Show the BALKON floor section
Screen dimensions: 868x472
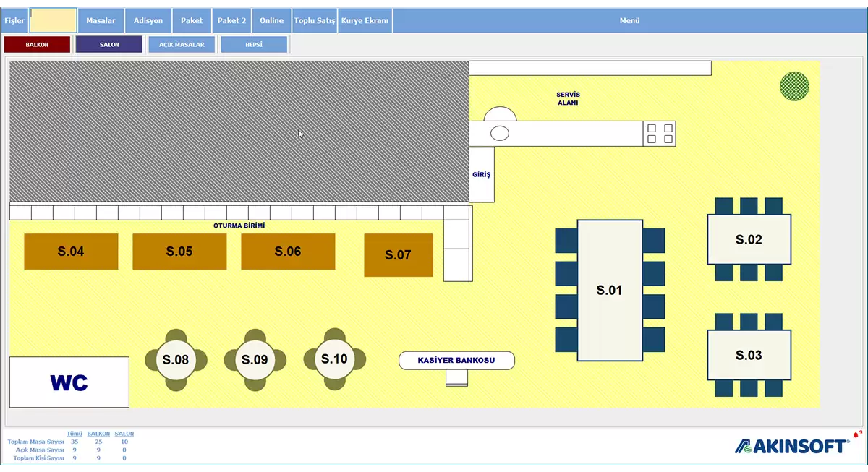click(x=37, y=45)
